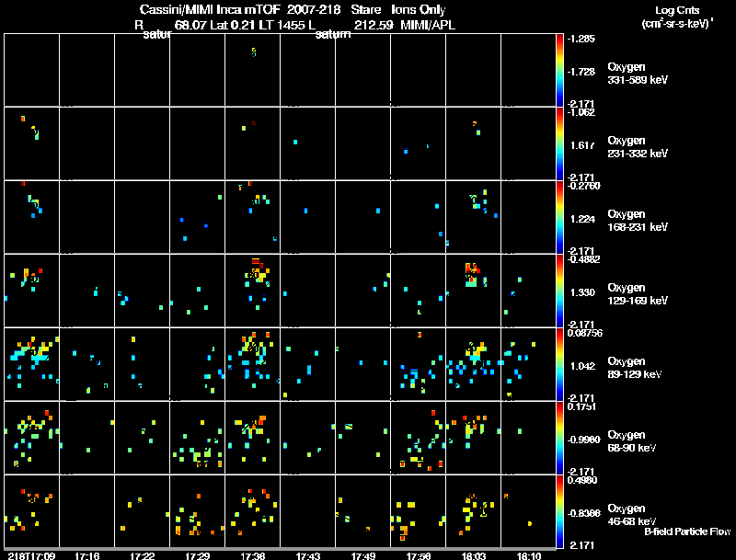Click the '17:29' time axis label
This screenshot has height=560, width=736.
pos(197,555)
